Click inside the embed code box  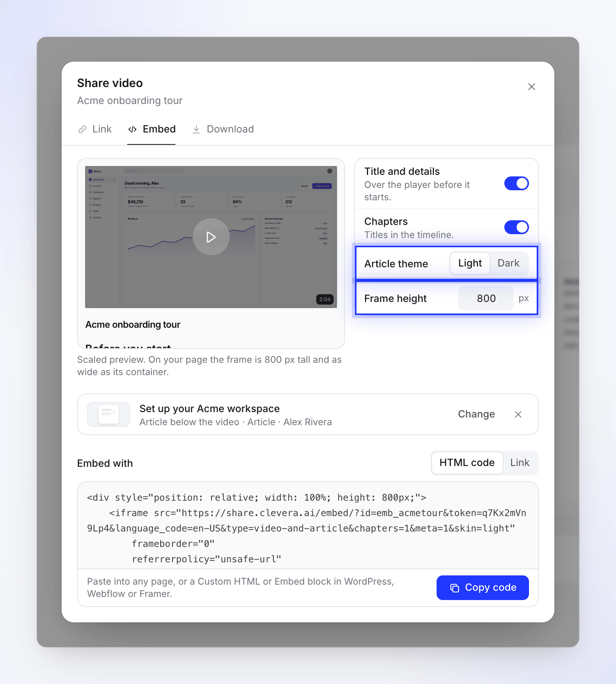tap(308, 526)
